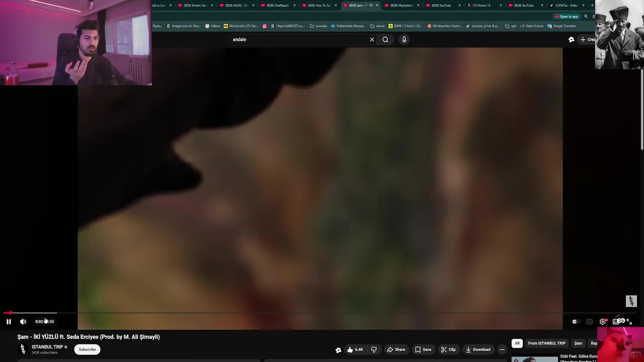644x362 pixels.
Task: Open the 'BMW / 3 Serisi' bookmark
Action: (406, 26)
